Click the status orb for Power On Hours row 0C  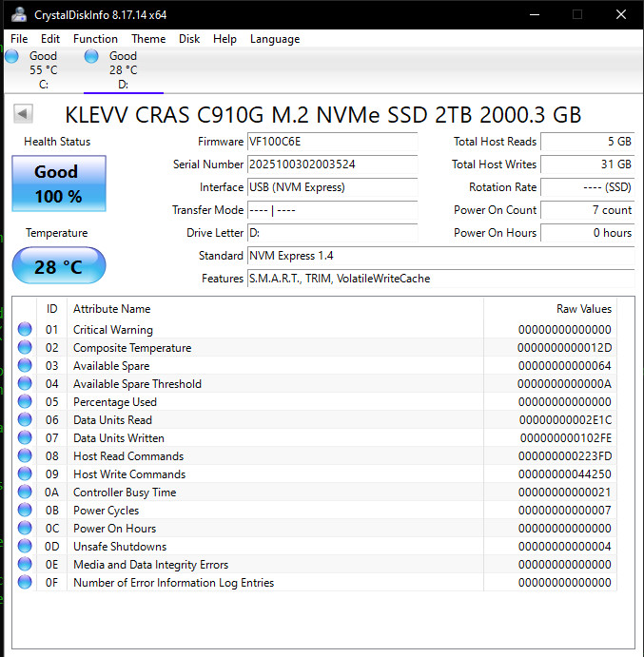pos(25,528)
